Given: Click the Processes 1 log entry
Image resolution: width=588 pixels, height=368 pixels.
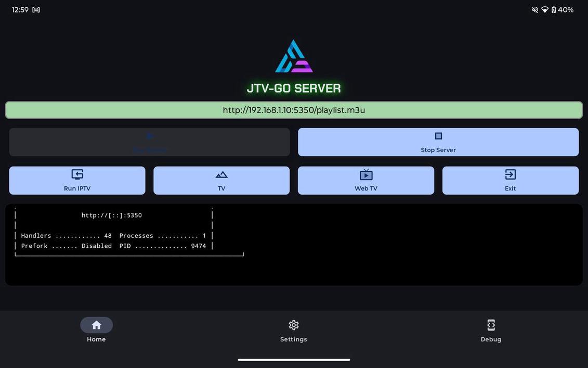Looking at the screenshot, I should coord(162,236).
